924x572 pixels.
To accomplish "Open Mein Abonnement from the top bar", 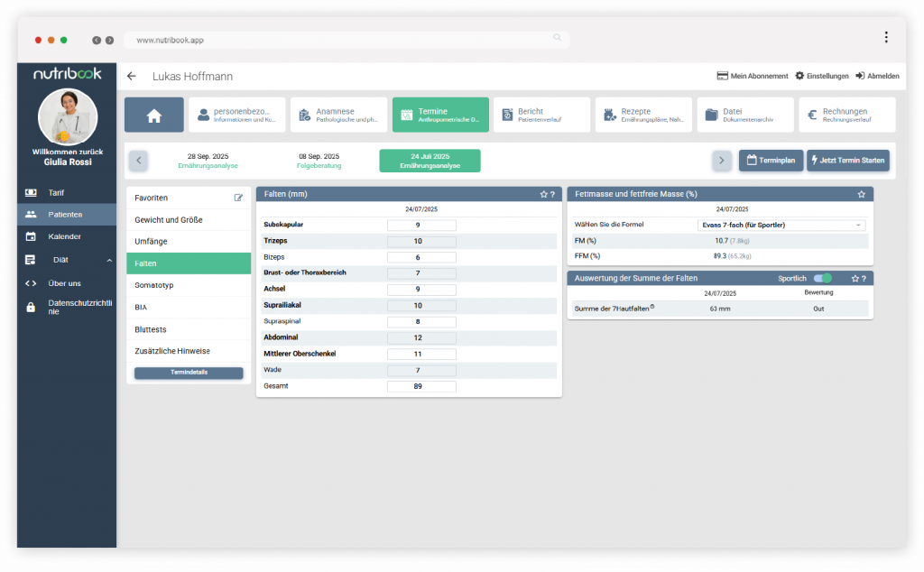I will [x=752, y=76].
